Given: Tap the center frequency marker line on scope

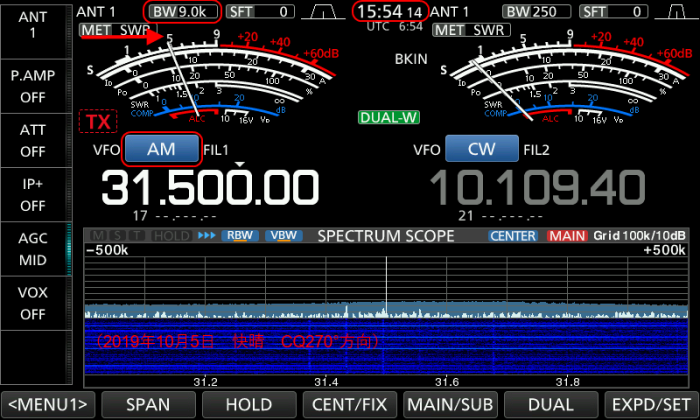Looking at the screenshot, I should pyautogui.click(x=387, y=286).
